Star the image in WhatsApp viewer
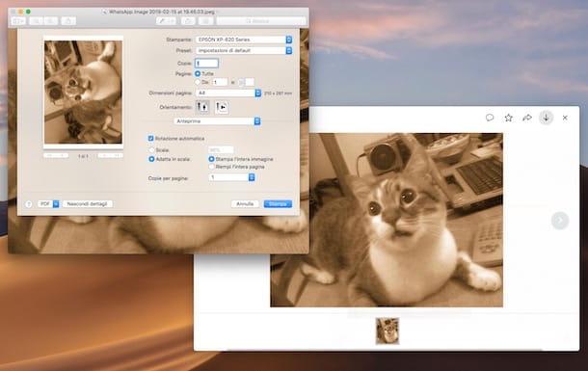This screenshot has height=371, width=588. click(508, 118)
